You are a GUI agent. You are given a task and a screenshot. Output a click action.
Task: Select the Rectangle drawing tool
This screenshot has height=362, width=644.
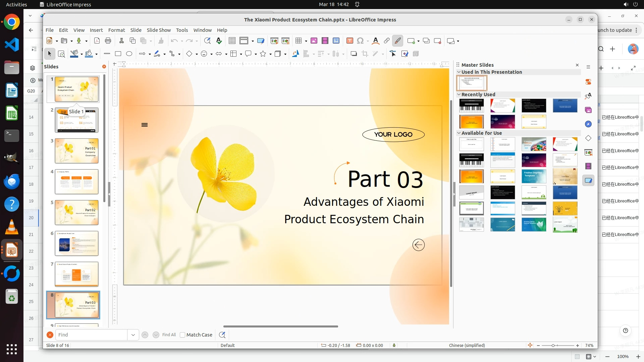tap(118, 54)
